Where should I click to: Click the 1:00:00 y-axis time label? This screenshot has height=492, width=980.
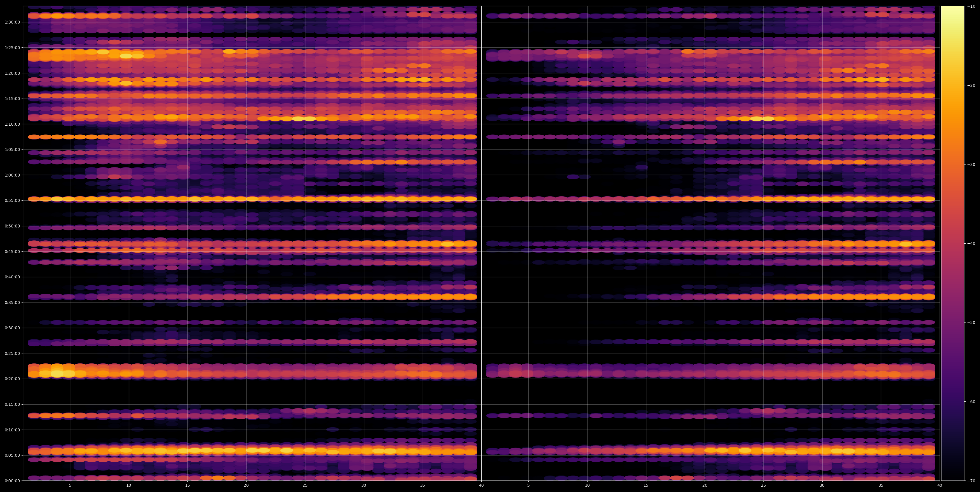tap(12, 175)
